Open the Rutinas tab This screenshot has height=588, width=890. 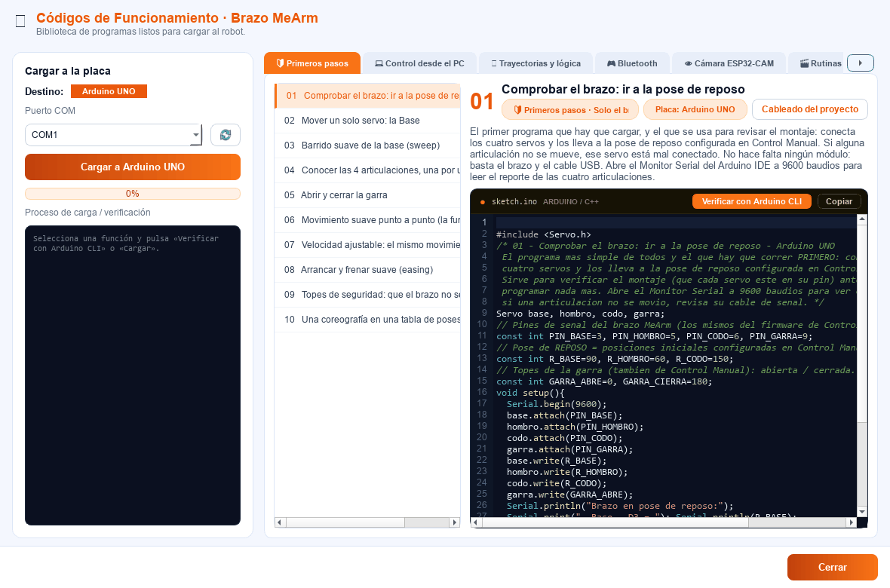coord(818,63)
